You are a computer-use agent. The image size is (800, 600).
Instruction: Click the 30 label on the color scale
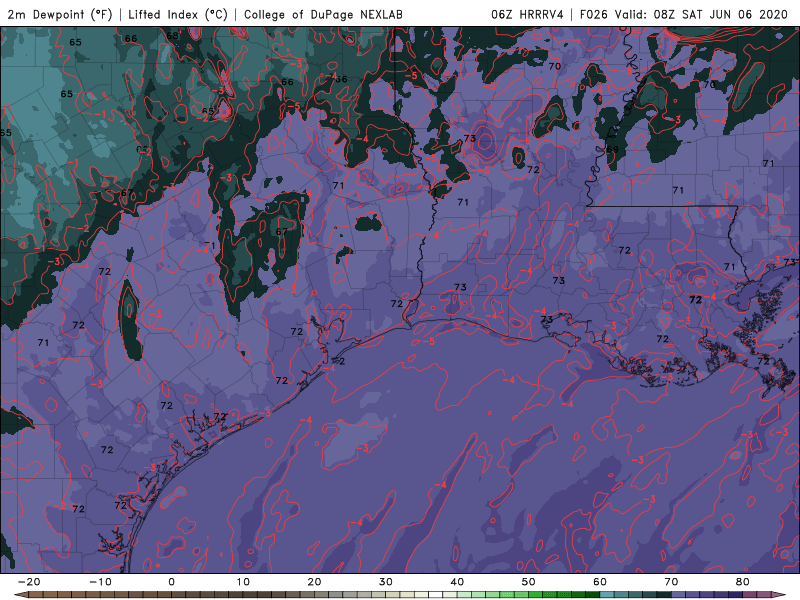coord(386,582)
